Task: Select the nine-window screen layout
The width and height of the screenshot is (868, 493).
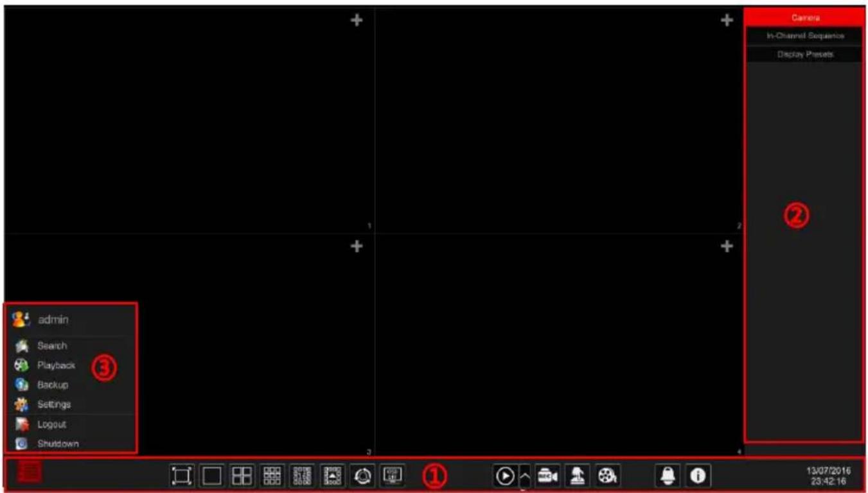Action: click(x=272, y=476)
